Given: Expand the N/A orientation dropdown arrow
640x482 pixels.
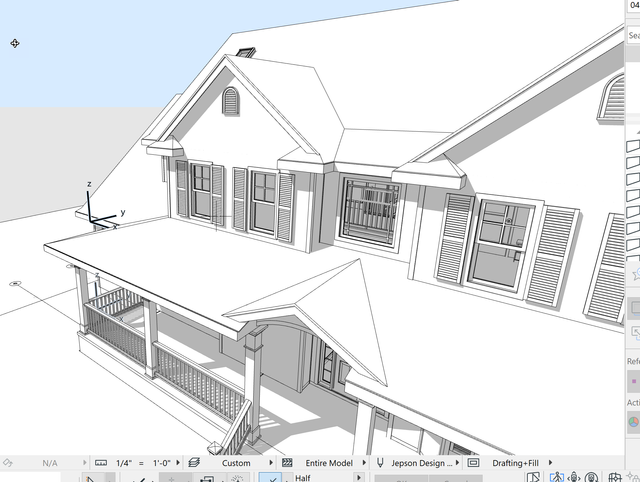Looking at the screenshot, I should pos(84,463).
